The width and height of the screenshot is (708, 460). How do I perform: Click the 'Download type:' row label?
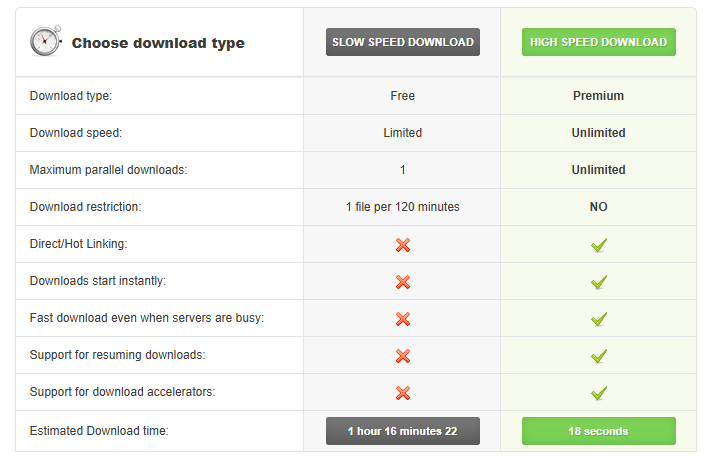pyautogui.click(x=71, y=96)
